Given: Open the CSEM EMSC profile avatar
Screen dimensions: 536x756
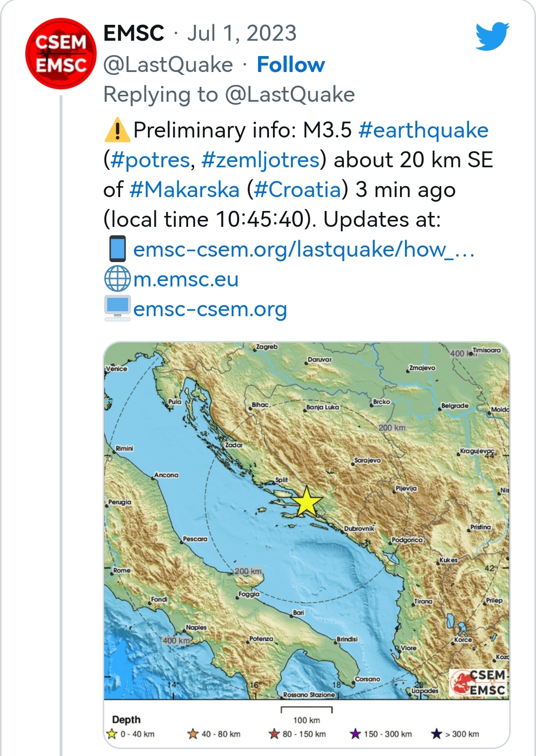Looking at the screenshot, I should point(61,54).
